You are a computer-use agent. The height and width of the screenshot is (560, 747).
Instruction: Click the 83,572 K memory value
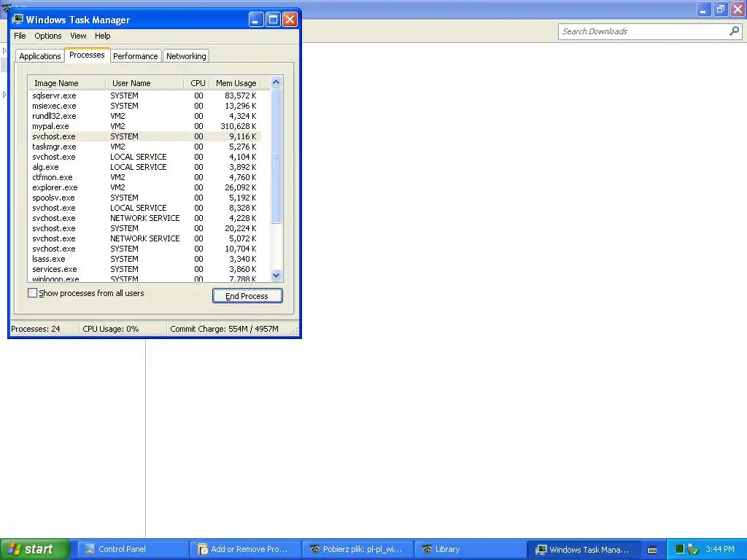(241, 96)
